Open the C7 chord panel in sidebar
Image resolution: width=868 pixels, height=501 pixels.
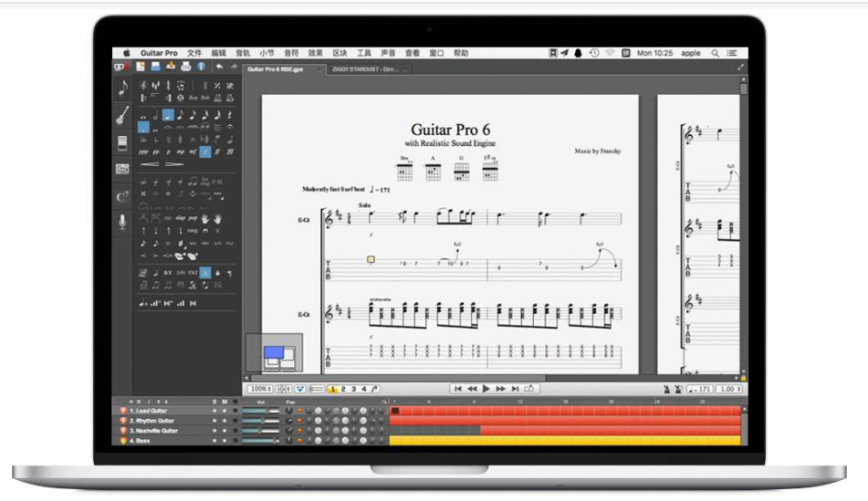pyautogui.click(x=123, y=196)
